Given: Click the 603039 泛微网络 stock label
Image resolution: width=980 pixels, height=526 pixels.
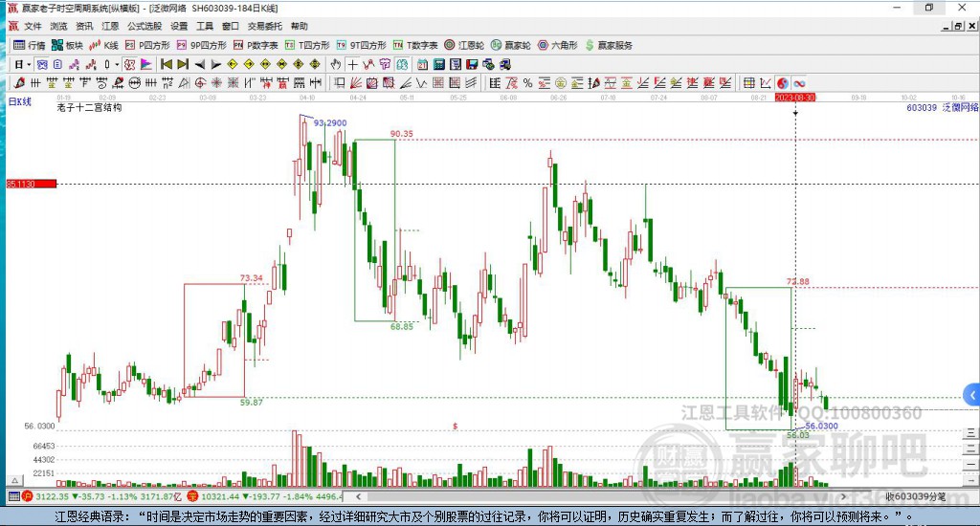Looking at the screenshot, I should pyautogui.click(x=943, y=107).
